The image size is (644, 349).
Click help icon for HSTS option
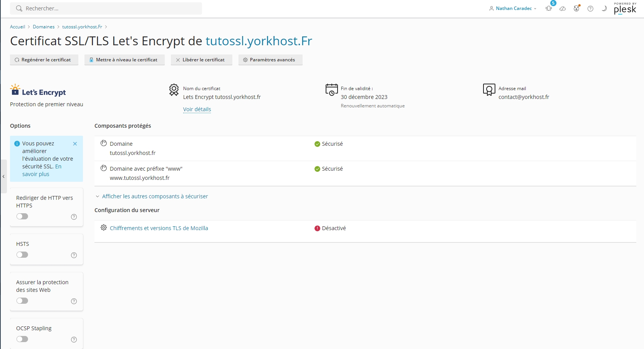point(74,255)
